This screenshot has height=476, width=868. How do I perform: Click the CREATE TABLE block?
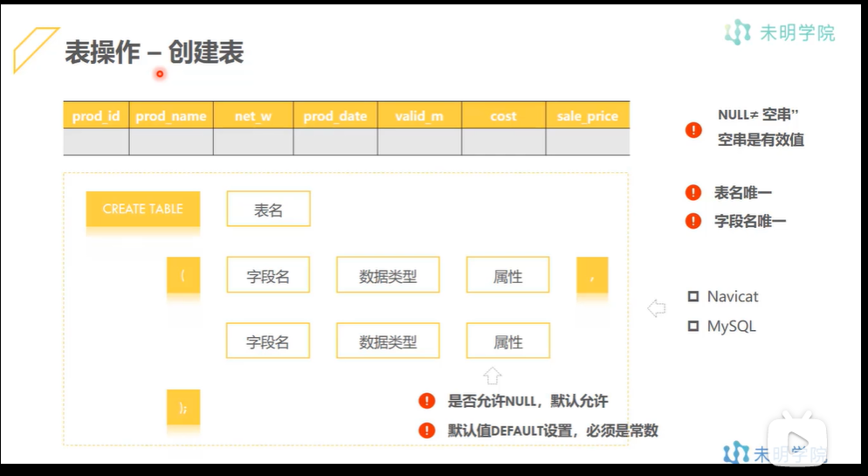(x=143, y=209)
